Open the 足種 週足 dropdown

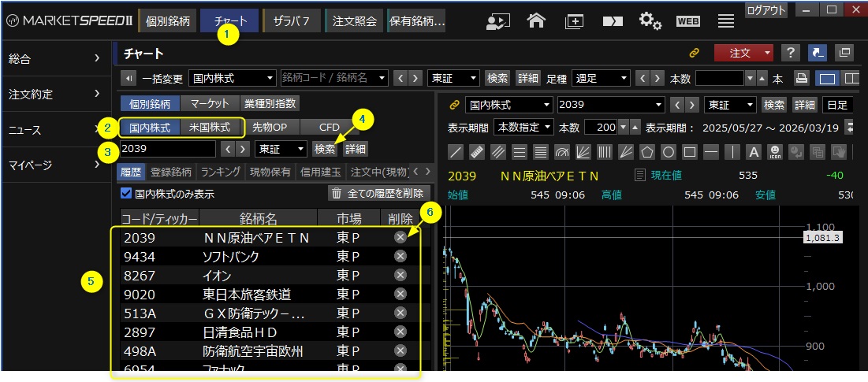[601, 78]
